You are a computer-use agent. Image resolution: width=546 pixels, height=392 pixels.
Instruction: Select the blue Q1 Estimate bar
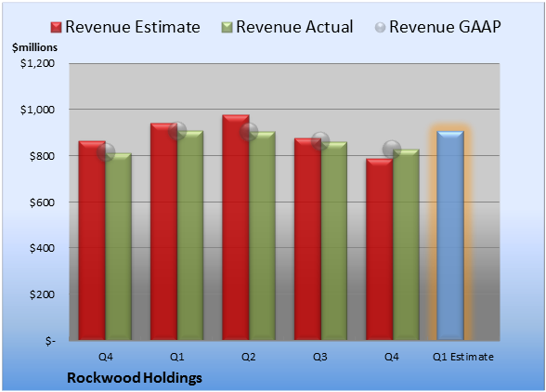(450, 235)
